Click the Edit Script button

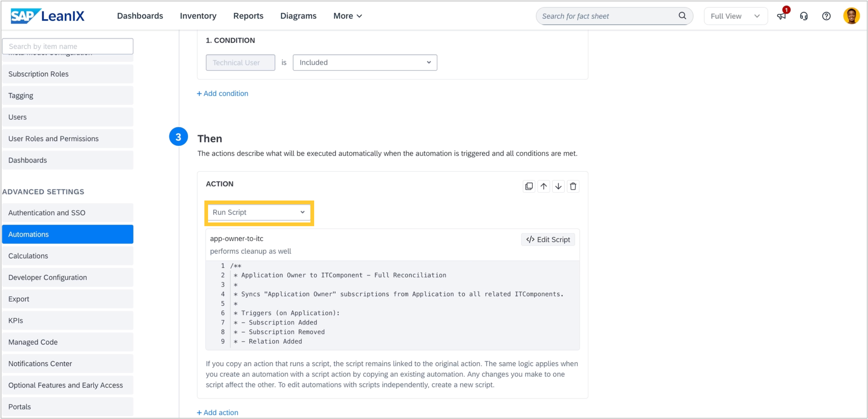tap(548, 240)
